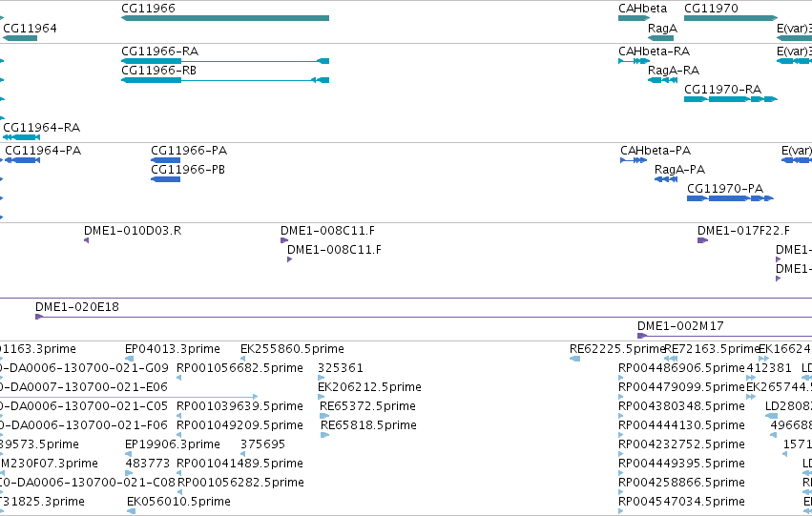This screenshot has height=516, width=812.
Task: Select the CG11966-RB transcript
Action: 225,80
